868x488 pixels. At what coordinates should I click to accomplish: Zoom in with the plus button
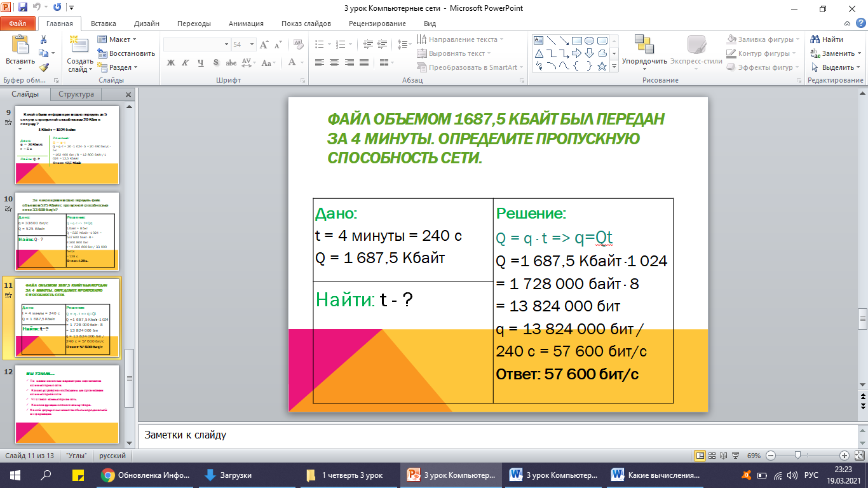844,456
